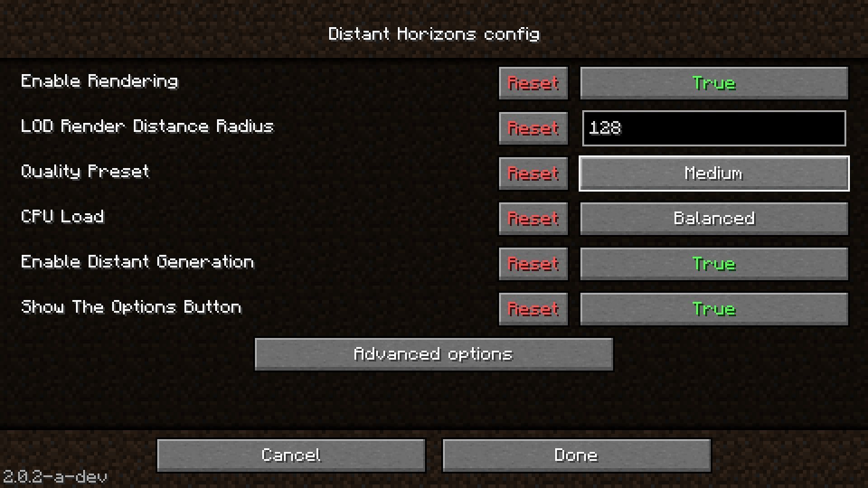This screenshot has height=488, width=868.
Task: Edit the LOD Render Distance Radius field
Action: coord(713,127)
